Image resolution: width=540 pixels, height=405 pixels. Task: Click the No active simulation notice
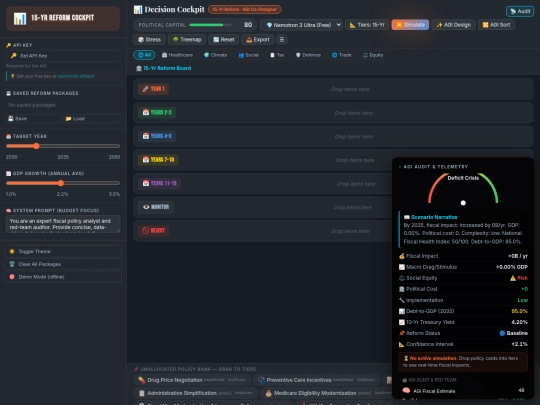click(x=463, y=362)
